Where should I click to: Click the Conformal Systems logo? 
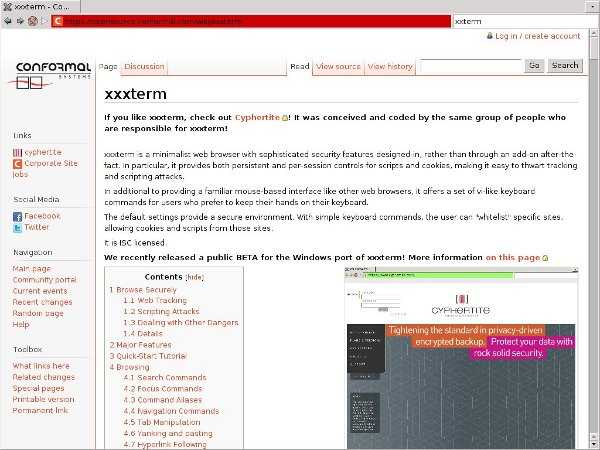tap(50, 75)
